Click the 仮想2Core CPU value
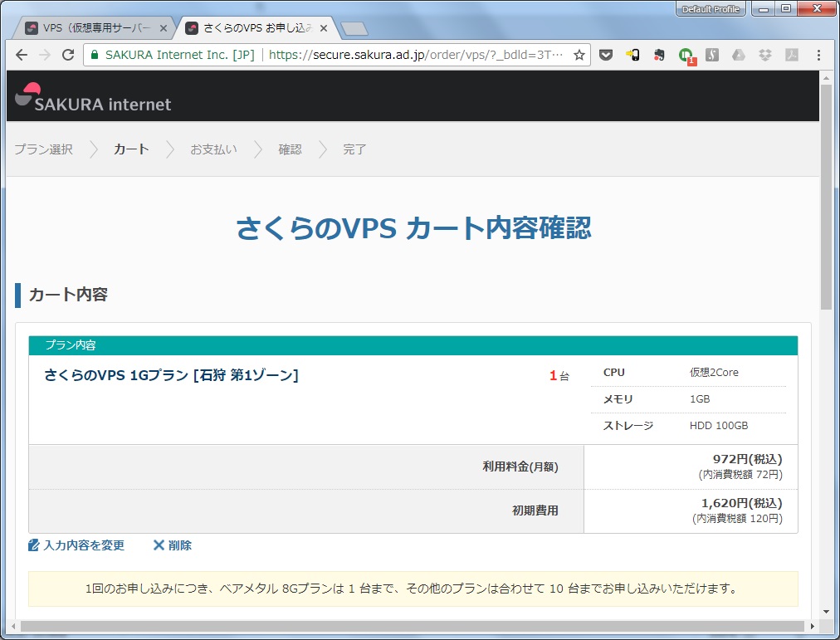The image size is (840, 640). [x=714, y=372]
